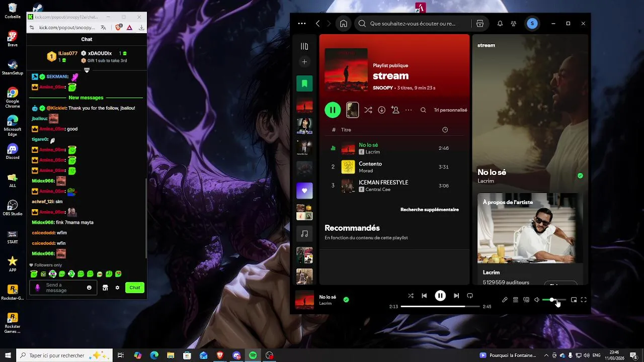Toggle repeat mode
Screen dimensions: 644x362
point(470,296)
